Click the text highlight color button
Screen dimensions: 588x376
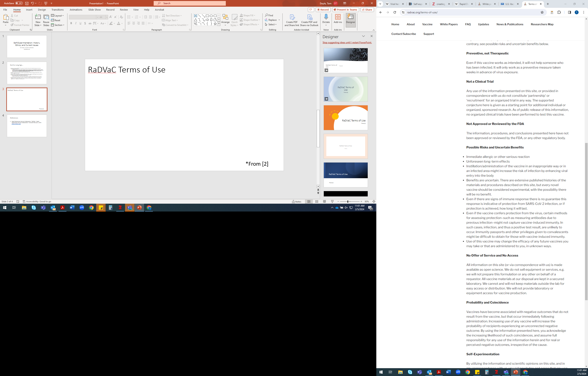click(111, 23)
